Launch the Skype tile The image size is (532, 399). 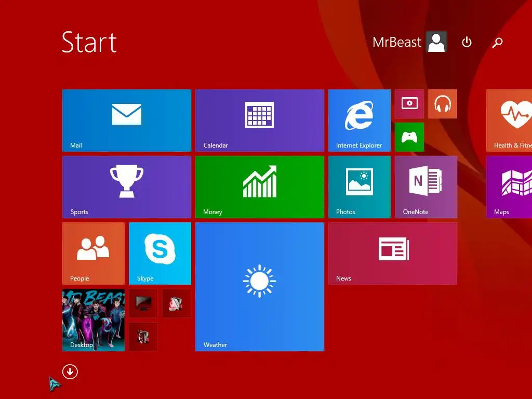160,254
